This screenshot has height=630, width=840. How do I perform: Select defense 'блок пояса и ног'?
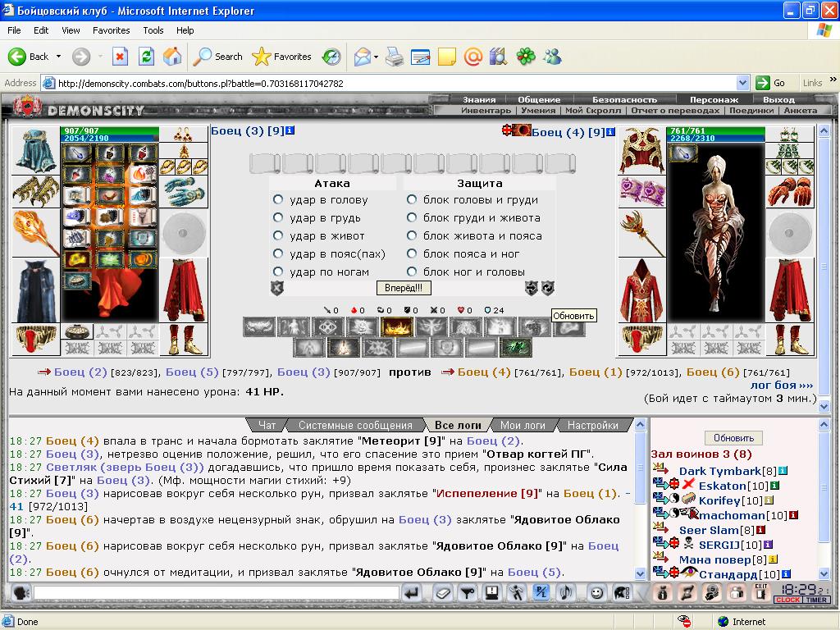(x=412, y=254)
